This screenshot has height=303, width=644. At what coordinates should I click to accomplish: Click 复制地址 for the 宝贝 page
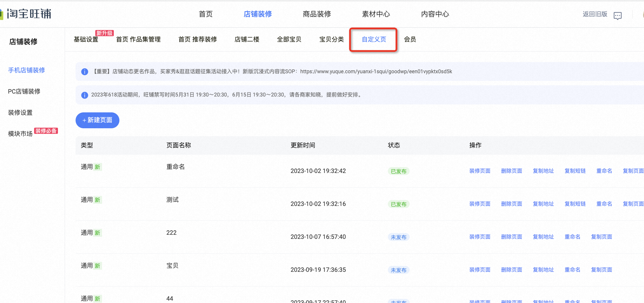(x=543, y=270)
